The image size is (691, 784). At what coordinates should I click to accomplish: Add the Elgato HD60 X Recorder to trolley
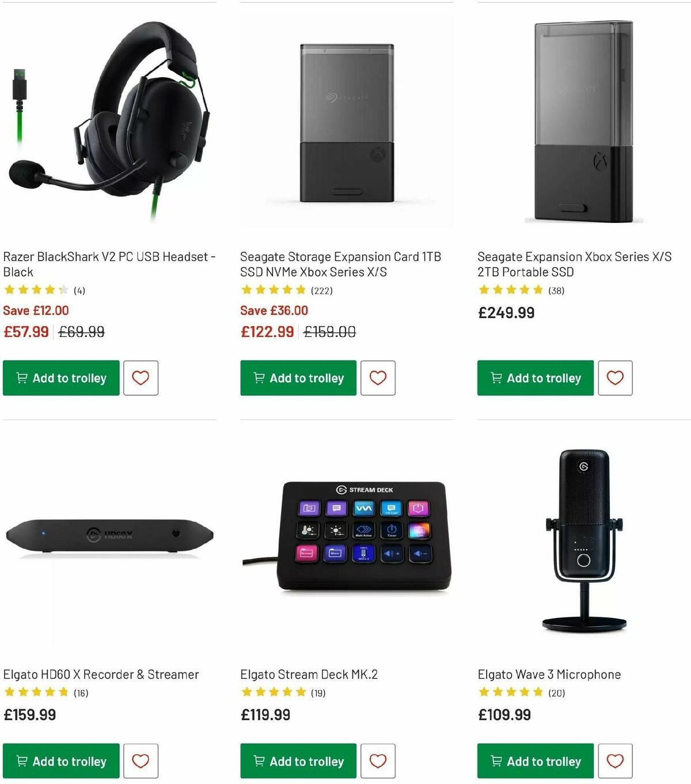(x=60, y=761)
